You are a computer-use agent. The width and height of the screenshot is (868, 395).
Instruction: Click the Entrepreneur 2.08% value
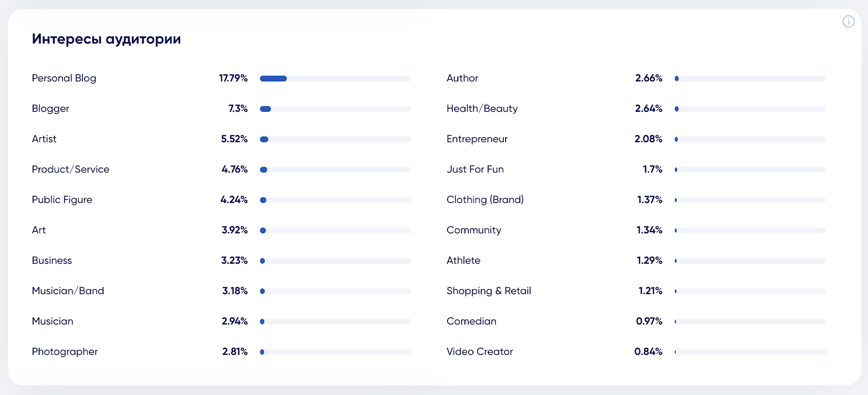pos(648,139)
